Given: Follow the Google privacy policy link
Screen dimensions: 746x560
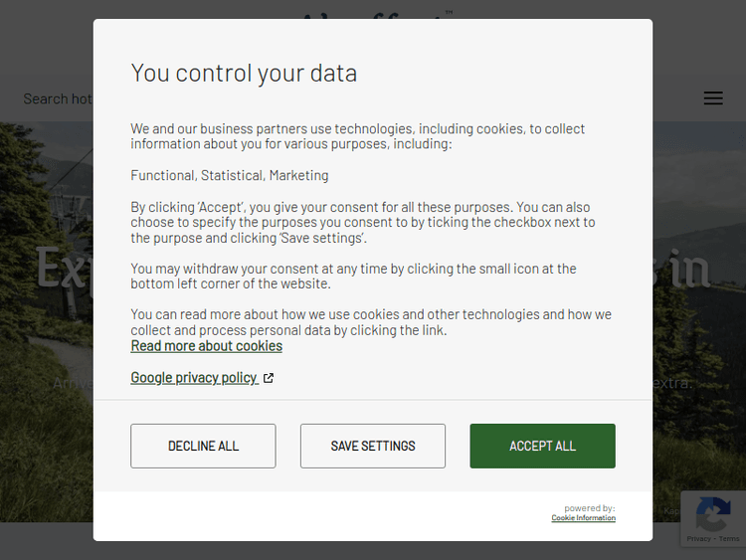Looking at the screenshot, I should [x=194, y=378].
